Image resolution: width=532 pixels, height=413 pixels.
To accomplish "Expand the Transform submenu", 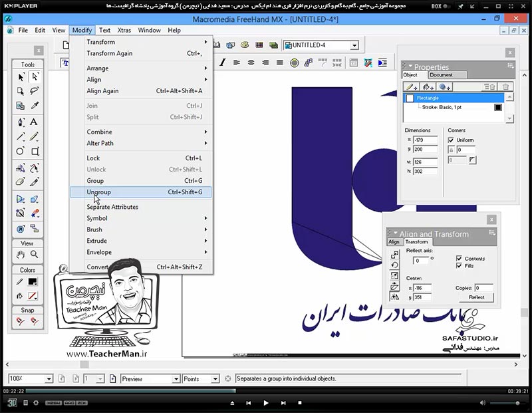I will point(141,42).
